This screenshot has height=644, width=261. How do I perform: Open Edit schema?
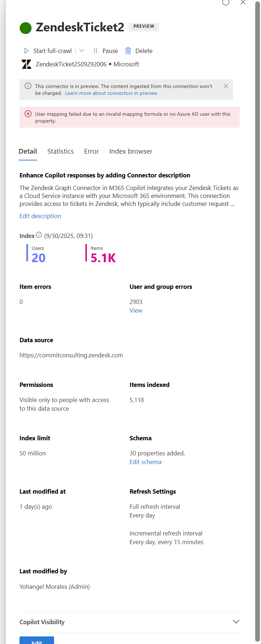coord(145,462)
